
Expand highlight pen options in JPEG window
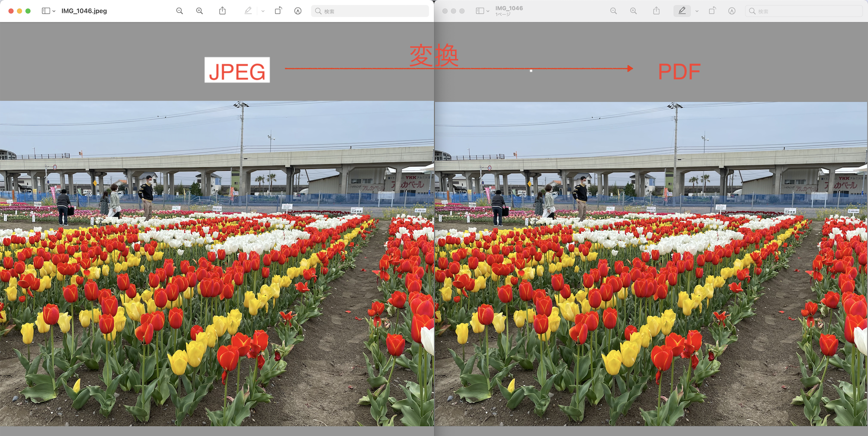[263, 11]
